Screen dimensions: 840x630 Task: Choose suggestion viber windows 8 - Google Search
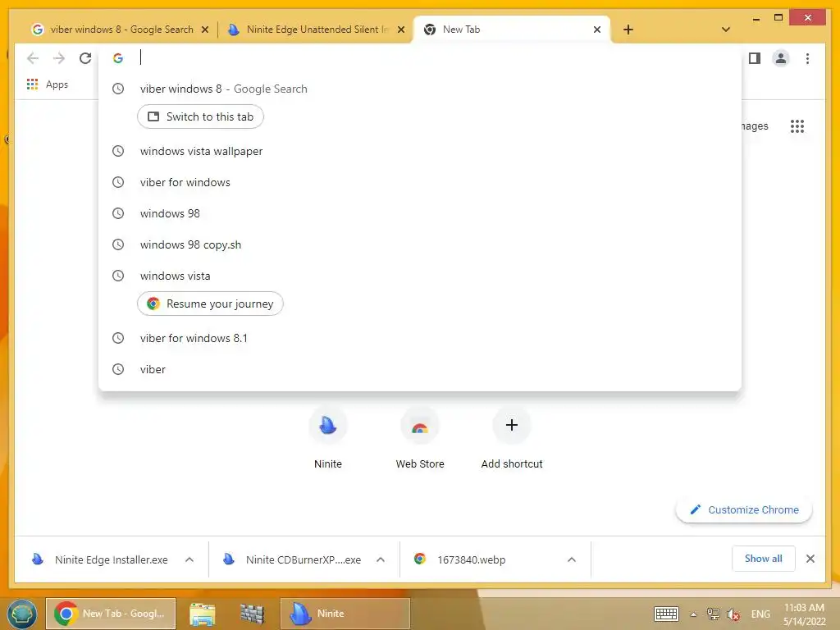point(420,89)
